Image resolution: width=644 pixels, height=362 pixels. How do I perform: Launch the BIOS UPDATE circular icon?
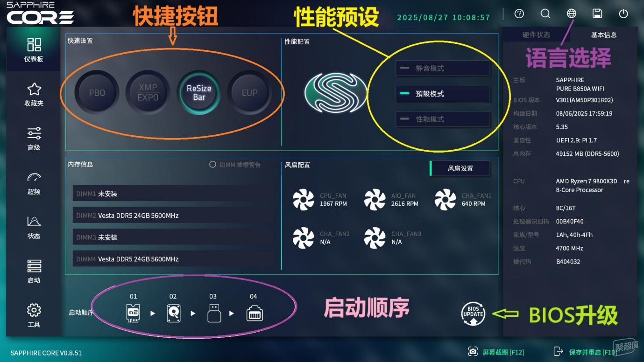(x=473, y=314)
